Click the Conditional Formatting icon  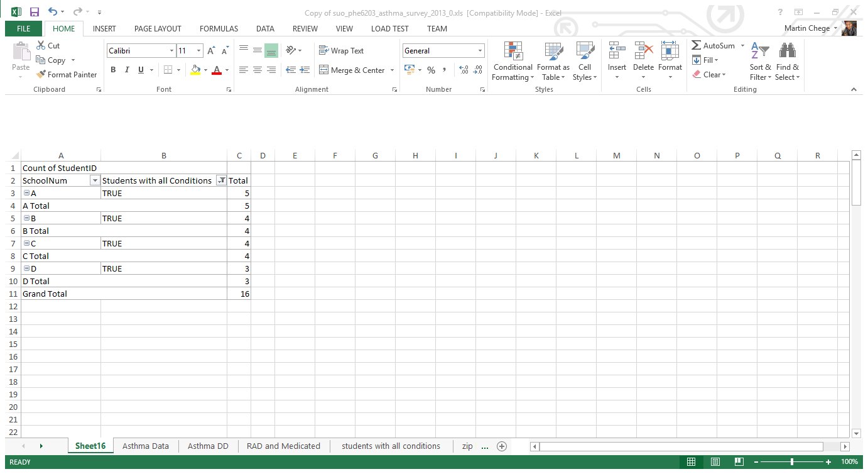tap(513, 52)
